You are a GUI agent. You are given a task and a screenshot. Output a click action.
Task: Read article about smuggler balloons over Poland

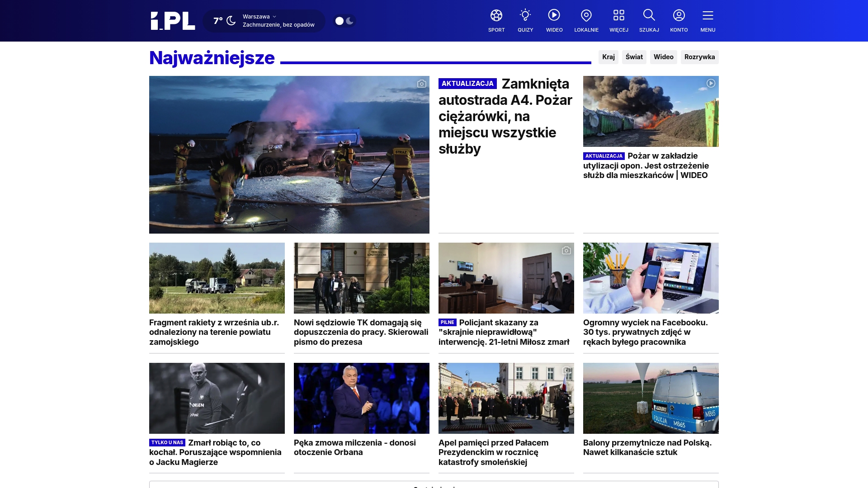pos(647,447)
